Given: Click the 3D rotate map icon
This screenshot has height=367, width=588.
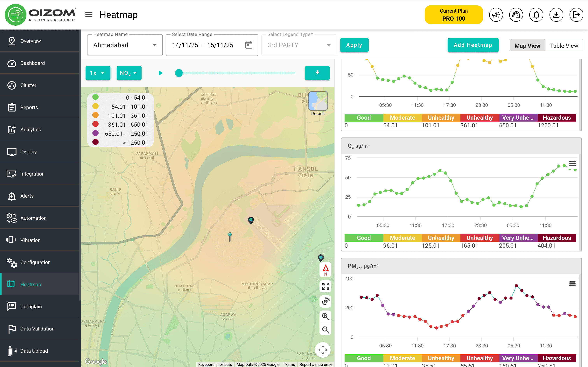Looking at the screenshot, I should pos(325,301).
